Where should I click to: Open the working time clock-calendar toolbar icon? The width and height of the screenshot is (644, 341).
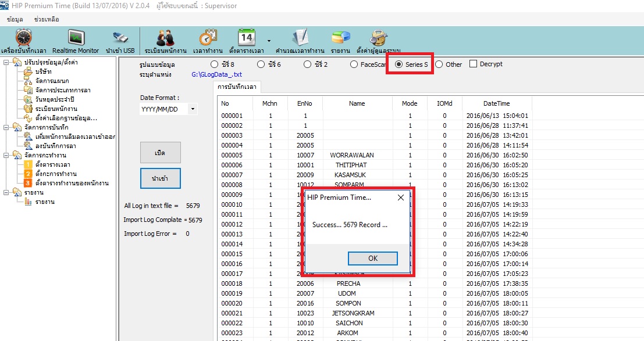tap(208, 41)
